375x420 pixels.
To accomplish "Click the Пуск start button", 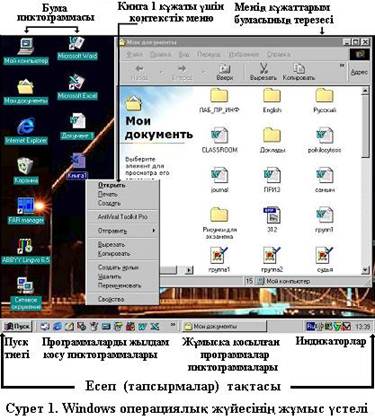I will click(17, 326).
